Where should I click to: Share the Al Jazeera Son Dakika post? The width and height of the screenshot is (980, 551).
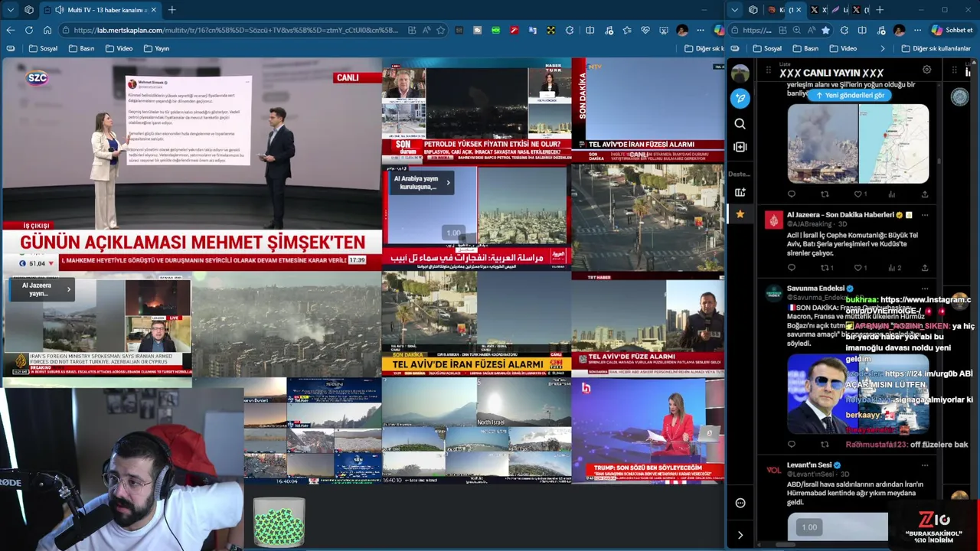pyautogui.click(x=925, y=268)
